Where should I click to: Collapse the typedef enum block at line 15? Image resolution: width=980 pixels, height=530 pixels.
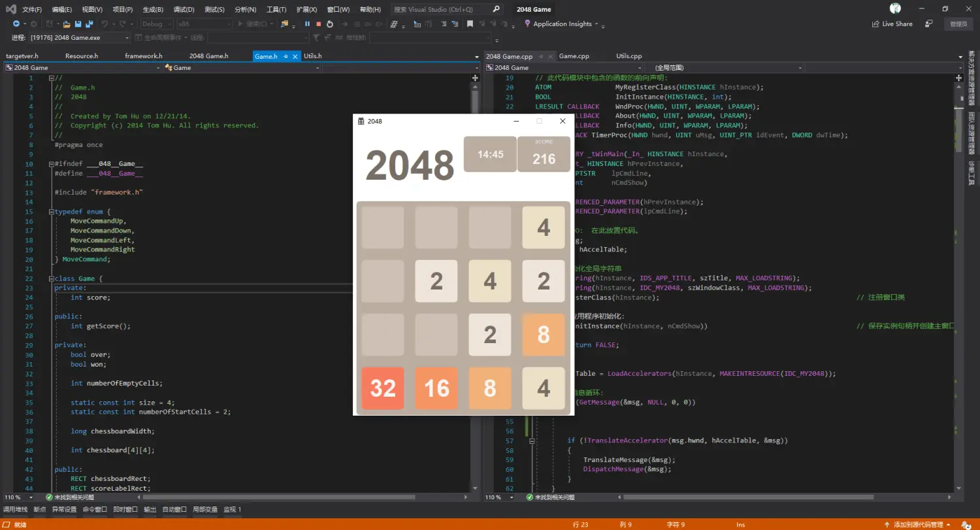[x=51, y=212]
